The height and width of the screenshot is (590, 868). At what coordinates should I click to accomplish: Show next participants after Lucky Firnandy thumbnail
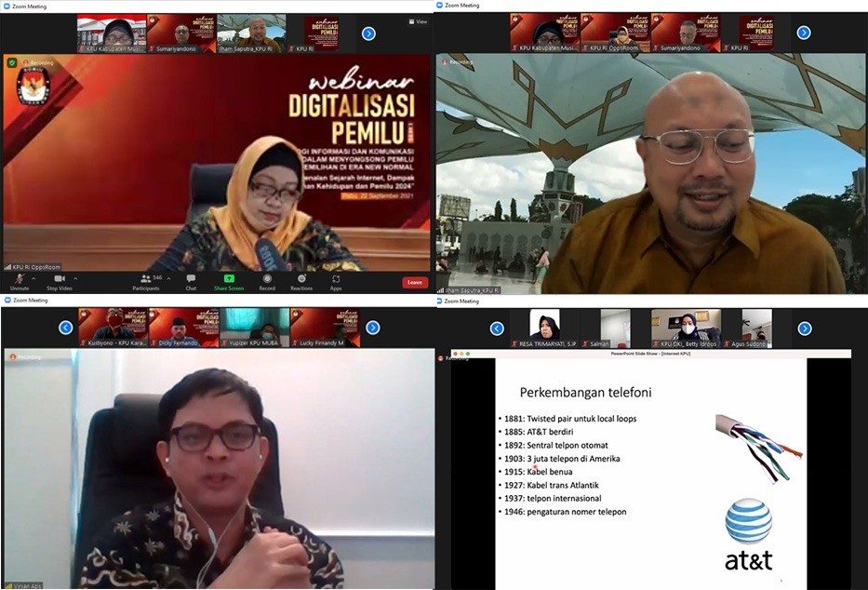click(372, 328)
